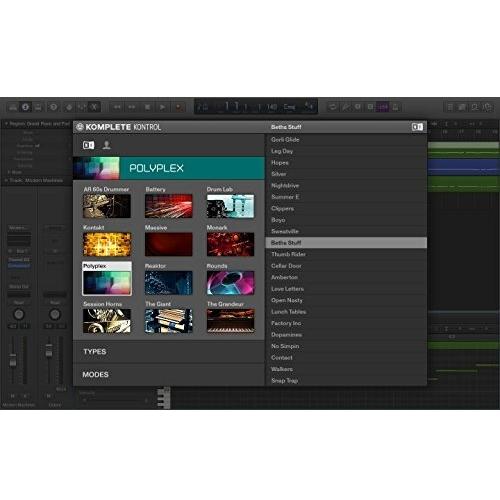Open the channel strip Setting button
The height and width of the screenshot is (500, 500).
click(19, 228)
